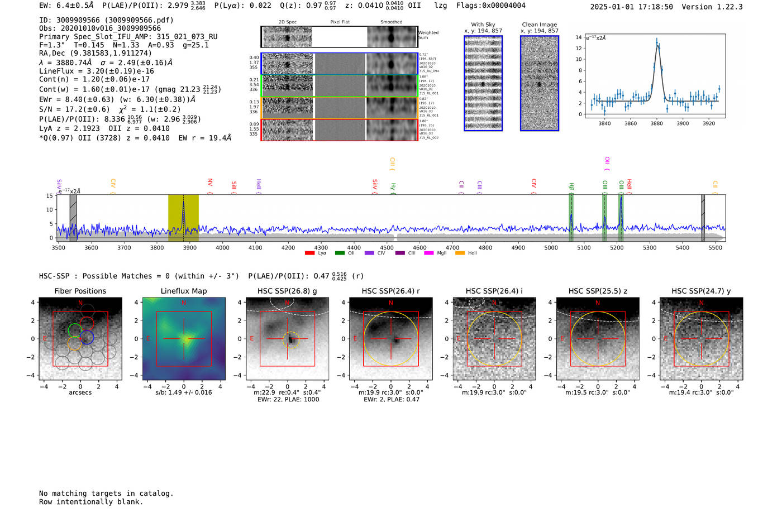Click the green fiber circle in Fiber Positions
The image size is (782, 532).
pyautogui.click(x=75, y=330)
